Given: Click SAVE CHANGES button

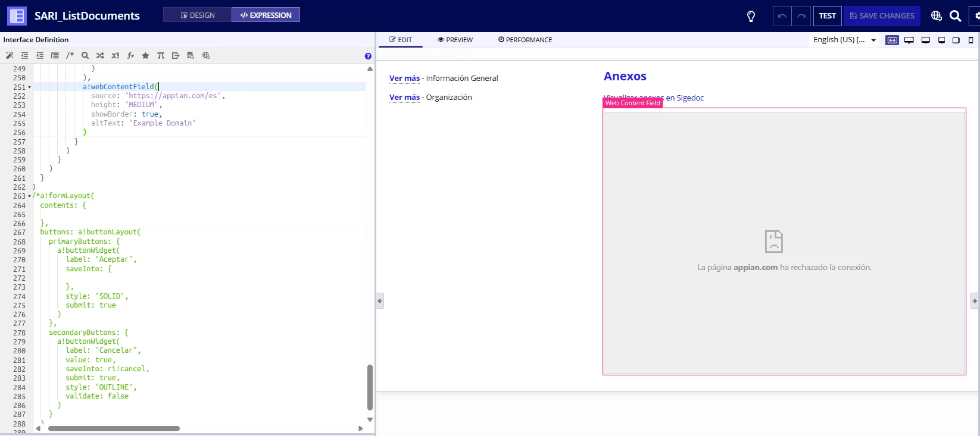Looking at the screenshot, I should pyautogui.click(x=882, y=16).
